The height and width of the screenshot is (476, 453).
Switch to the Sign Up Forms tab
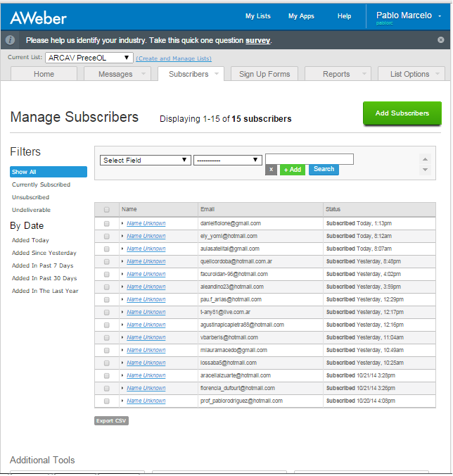tap(264, 74)
